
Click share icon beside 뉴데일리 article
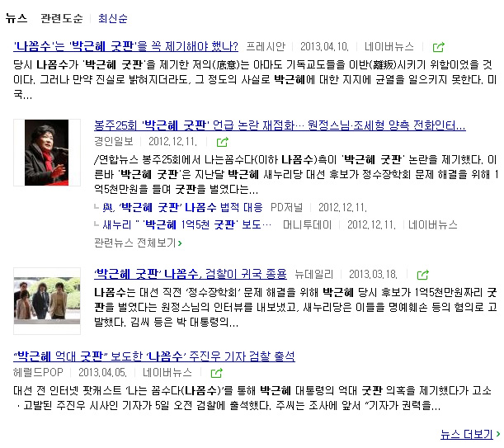pyautogui.click(x=422, y=275)
